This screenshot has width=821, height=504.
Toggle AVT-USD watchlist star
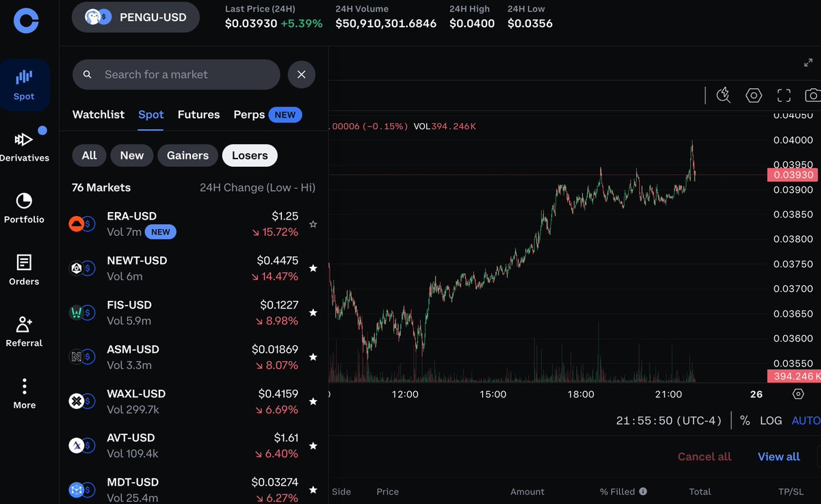313,446
